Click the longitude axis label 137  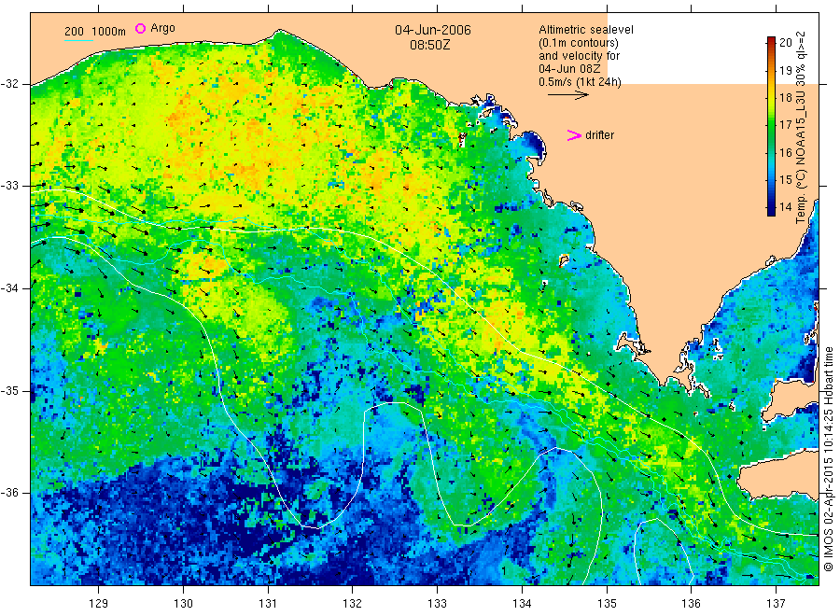point(776,603)
